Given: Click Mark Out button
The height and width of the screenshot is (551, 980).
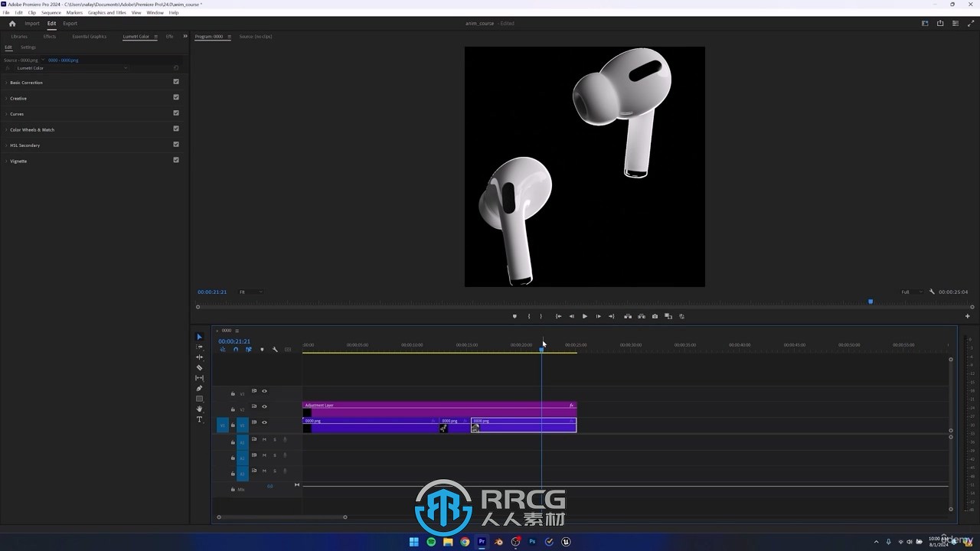Looking at the screenshot, I should [x=541, y=316].
